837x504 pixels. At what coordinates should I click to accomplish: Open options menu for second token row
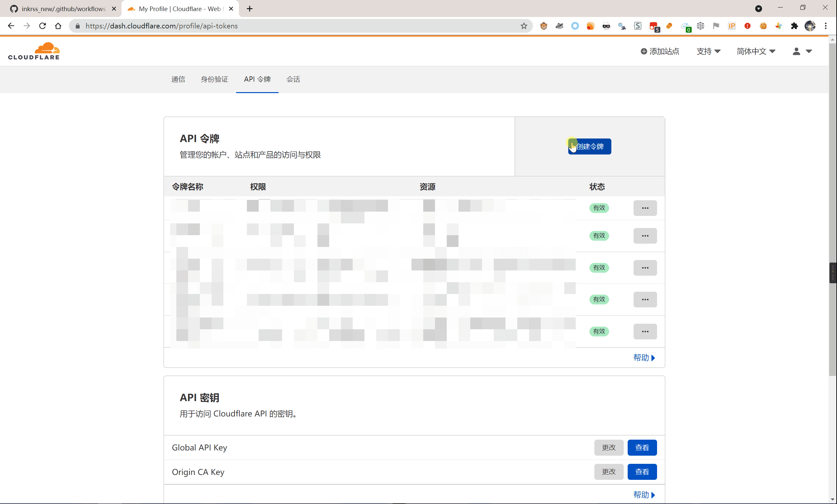pyautogui.click(x=645, y=236)
